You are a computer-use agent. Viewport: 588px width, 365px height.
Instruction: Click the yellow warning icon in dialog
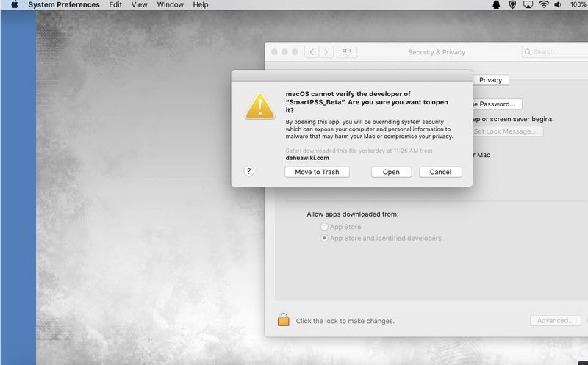click(x=260, y=106)
